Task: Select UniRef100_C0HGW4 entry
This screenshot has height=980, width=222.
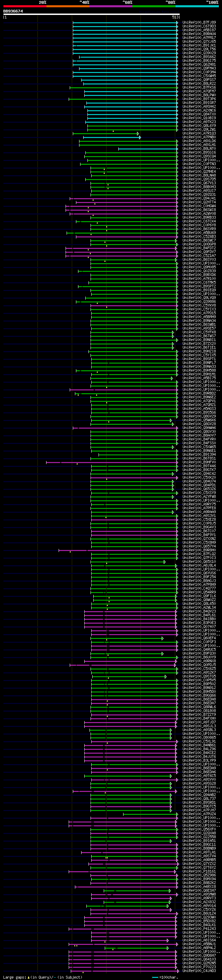Action: (x=199, y=206)
